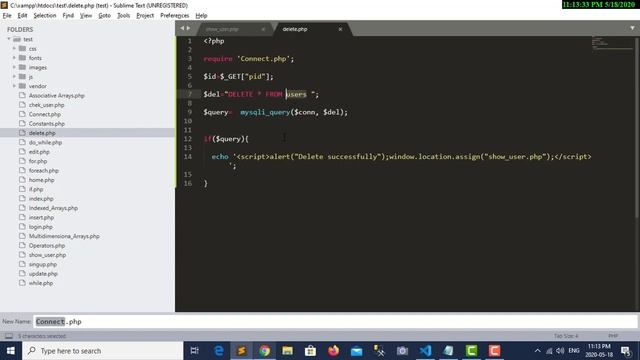
Task: Open the Goto menu
Action: (x=104, y=16)
